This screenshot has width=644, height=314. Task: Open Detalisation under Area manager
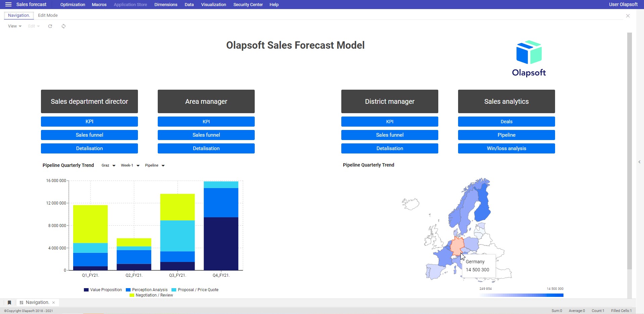206,148
